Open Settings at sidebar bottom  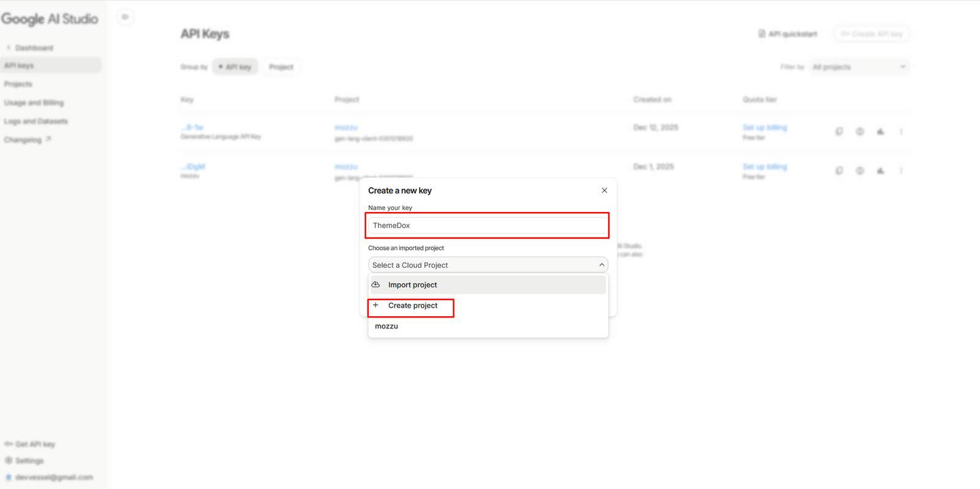[x=24, y=460]
